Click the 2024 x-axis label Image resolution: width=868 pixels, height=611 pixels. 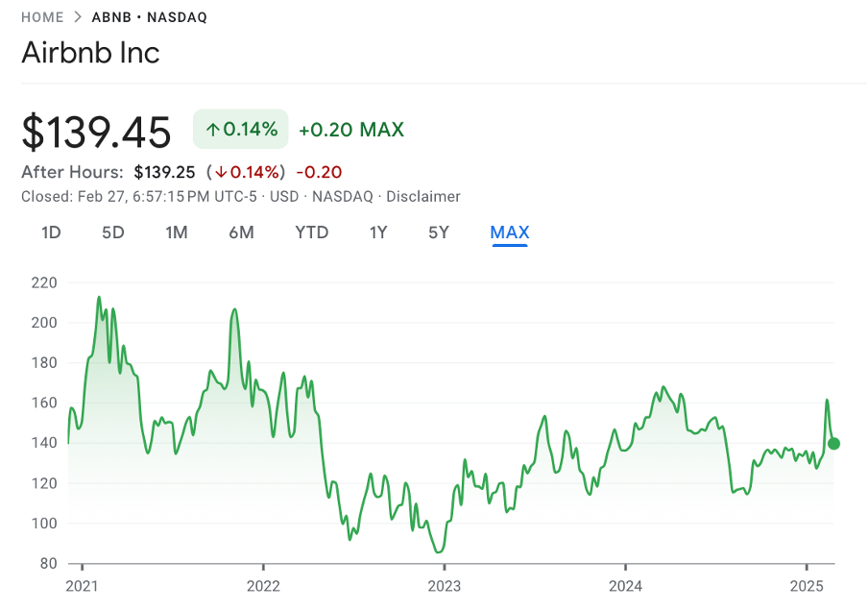coord(625,586)
